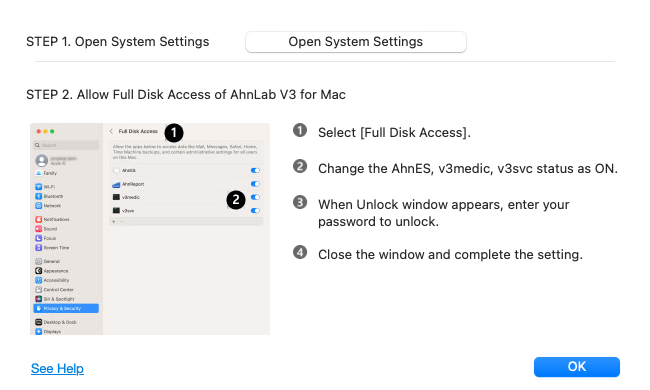Screen dimensions: 650x390
Task: Select Privacy & Security in the sidebar
Action: [66, 308]
